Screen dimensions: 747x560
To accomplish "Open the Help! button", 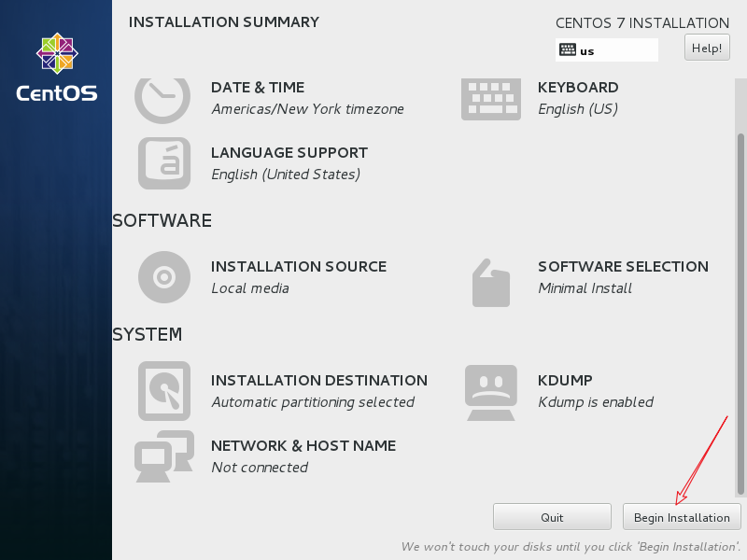I will [707, 48].
